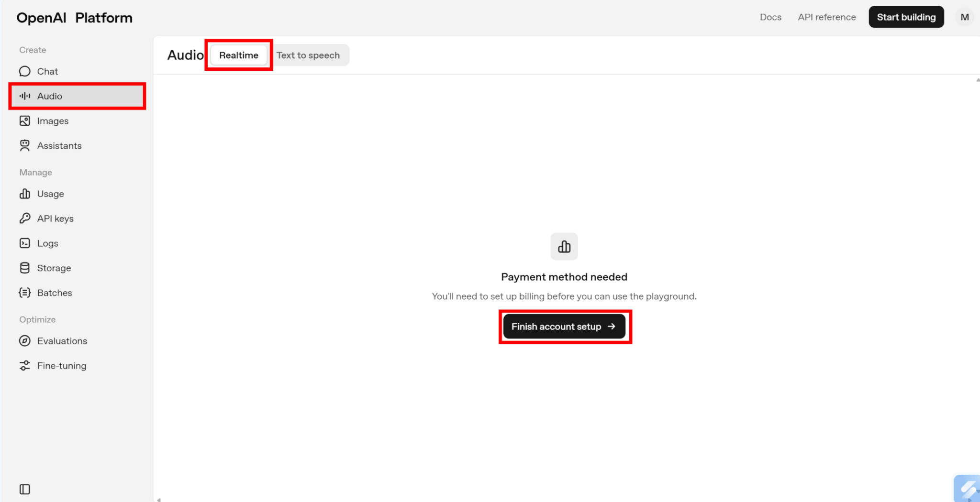Viewport: 980px width, 502px height.
Task: Click the OpenAI Platform logo
Action: 75,18
